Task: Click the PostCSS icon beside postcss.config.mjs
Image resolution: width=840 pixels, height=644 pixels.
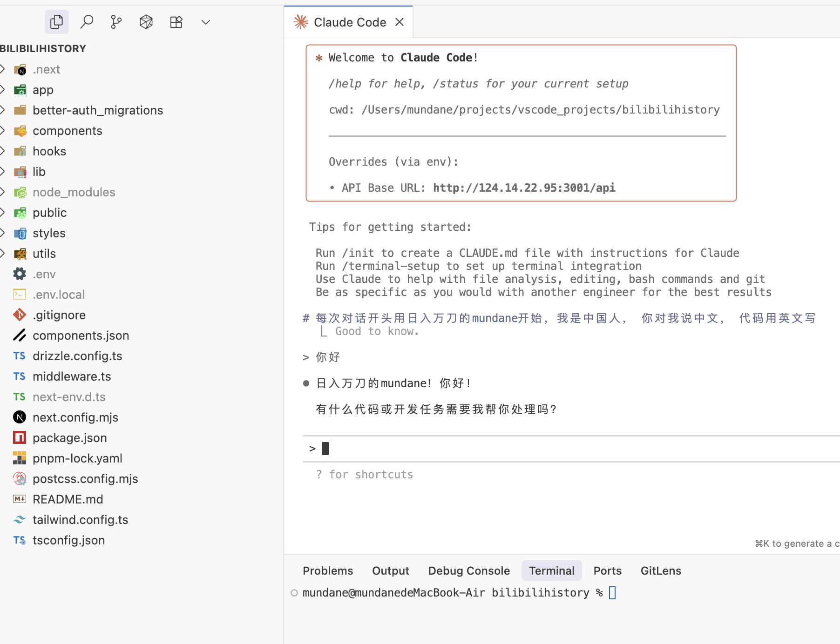Action: coord(20,479)
